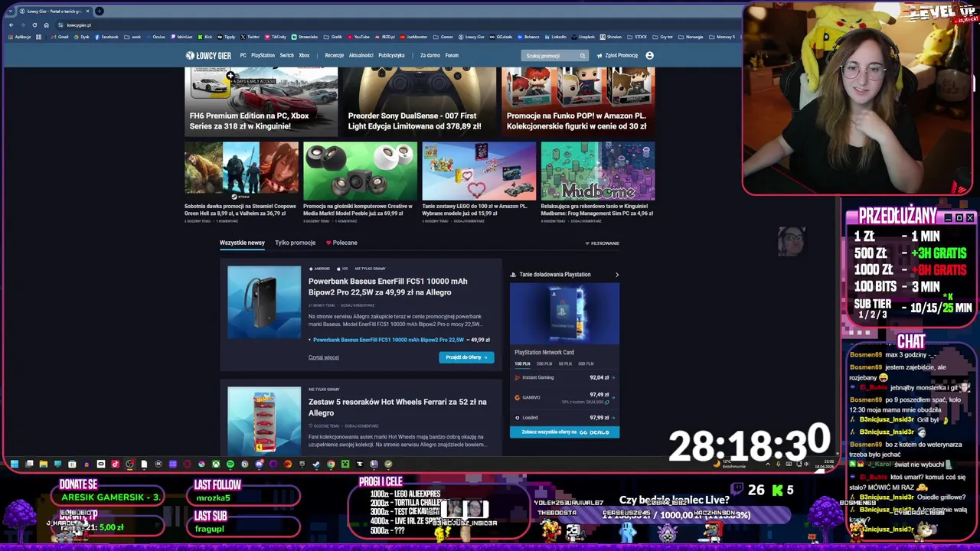Open the Instant Gaming 92,04 zł offer
980x551 pixels.
tap(564, 377)
